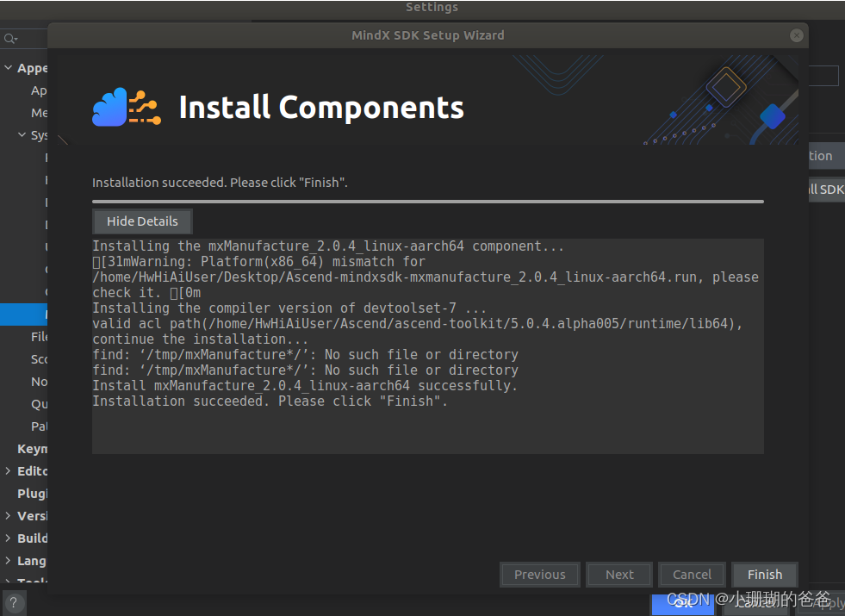The height and width of the screenshot is (616, 845).
Task: Close the MindX SDK Setup Wizard dialog
Action: (x=796, y=35)
